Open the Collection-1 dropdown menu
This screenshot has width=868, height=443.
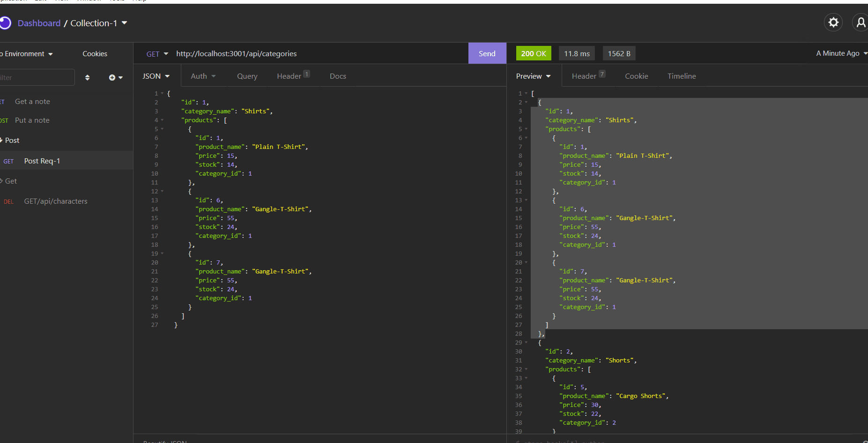tap(99, 23)
